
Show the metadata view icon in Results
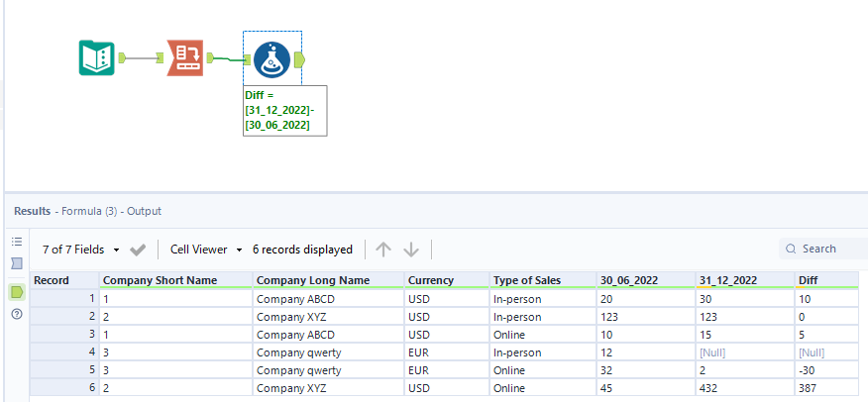[17, 263]
